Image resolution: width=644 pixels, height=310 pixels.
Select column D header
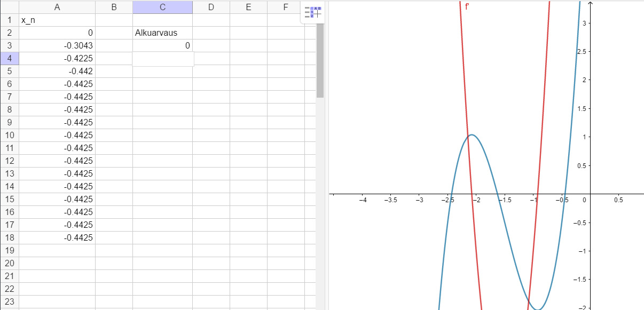coord(211,7)
